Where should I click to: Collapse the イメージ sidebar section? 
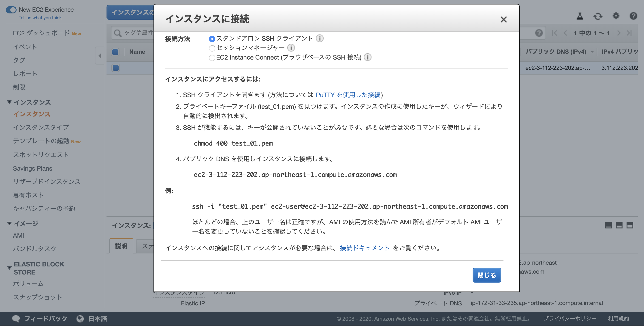[9, 223]
